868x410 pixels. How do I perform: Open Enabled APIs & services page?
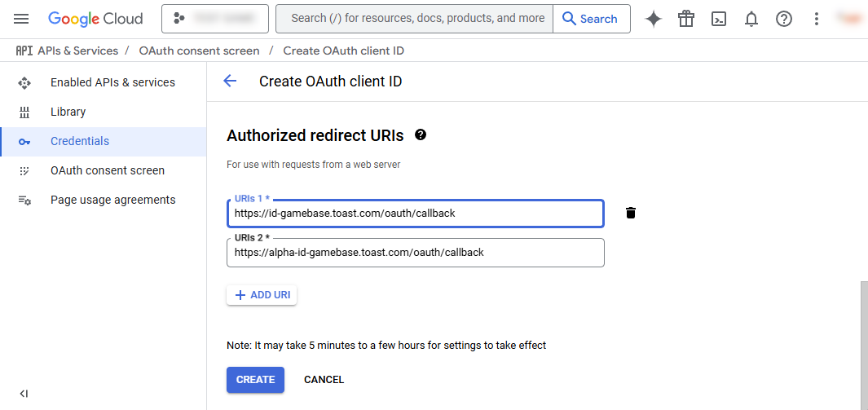(x=104, y=82)
